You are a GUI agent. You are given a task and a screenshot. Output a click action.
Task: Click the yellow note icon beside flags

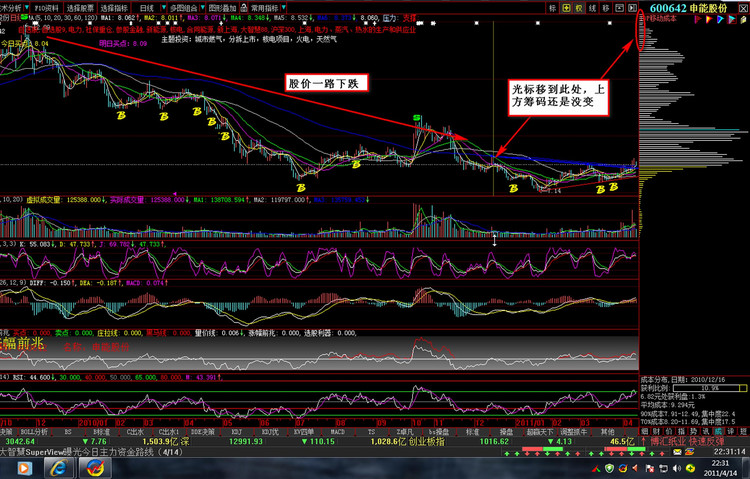[744, 19]
